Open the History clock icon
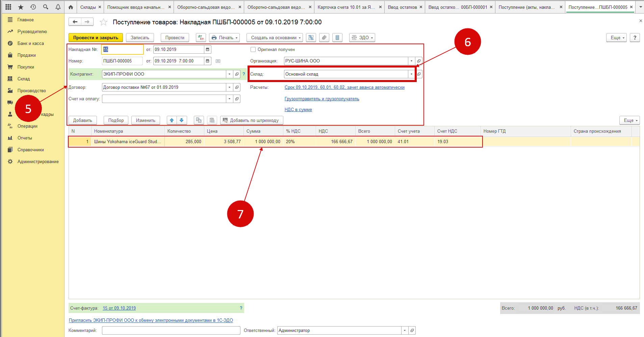The height and width of the screenshot is (337, 644). click(x=33, y=7)
